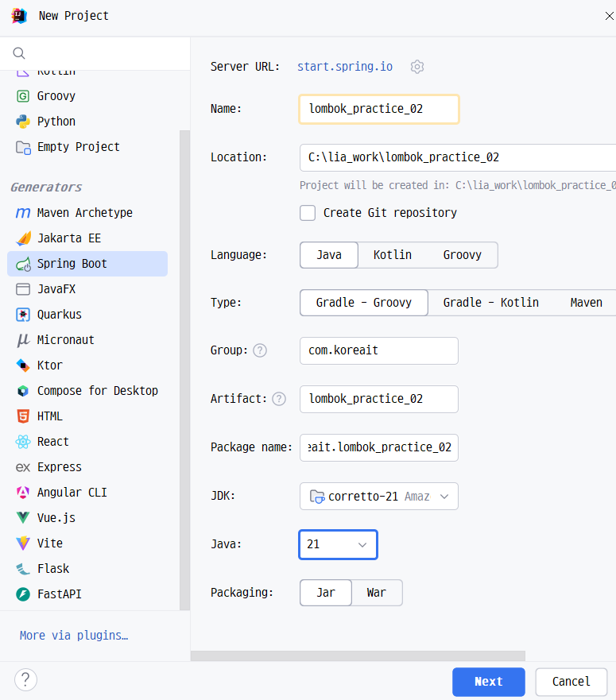
Task: Set packaging to Jar
Action: click(x=326, y=593)
